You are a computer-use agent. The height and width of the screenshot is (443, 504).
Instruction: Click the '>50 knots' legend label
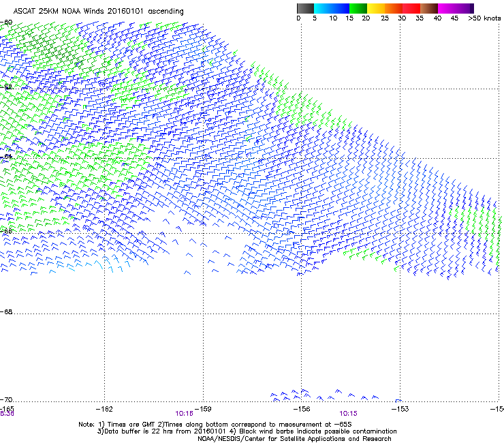click(x=484, y=18)
